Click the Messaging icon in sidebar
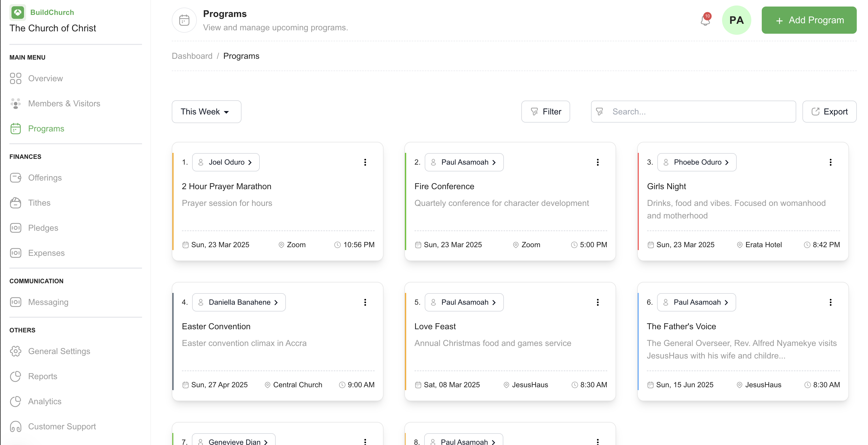 pos(15,302)
